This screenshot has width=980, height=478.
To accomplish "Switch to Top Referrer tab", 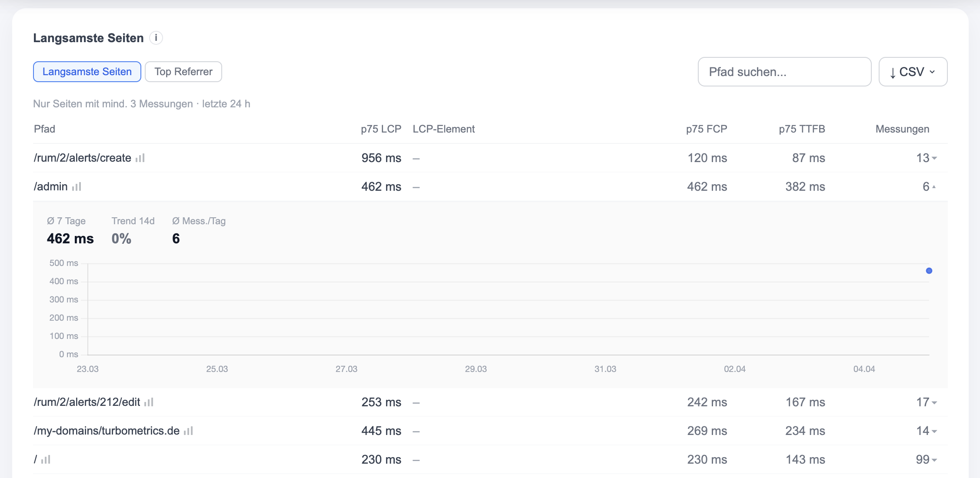I will point(183,72).
